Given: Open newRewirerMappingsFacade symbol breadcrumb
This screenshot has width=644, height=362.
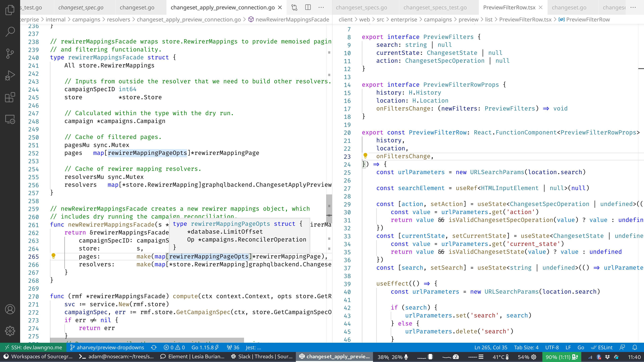Looking at the screenshot, I should click(289, 19).
